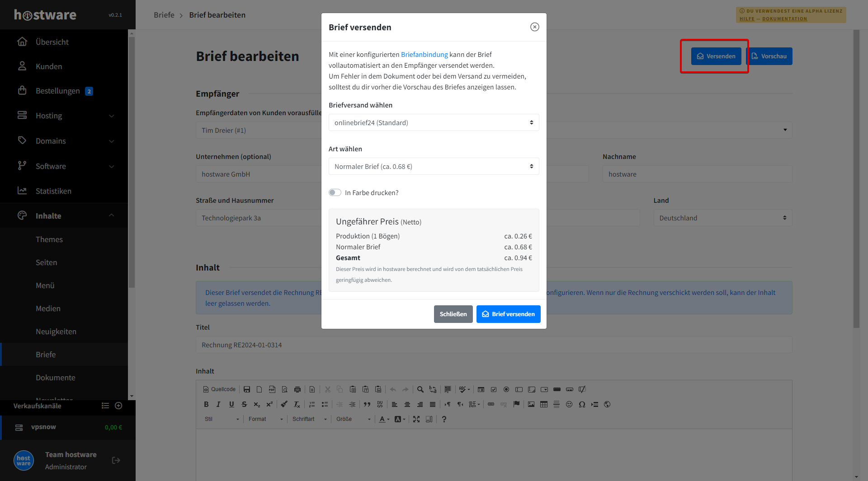
Task: Click the insert image icon in editor toolbar
Action: (531, 404)
